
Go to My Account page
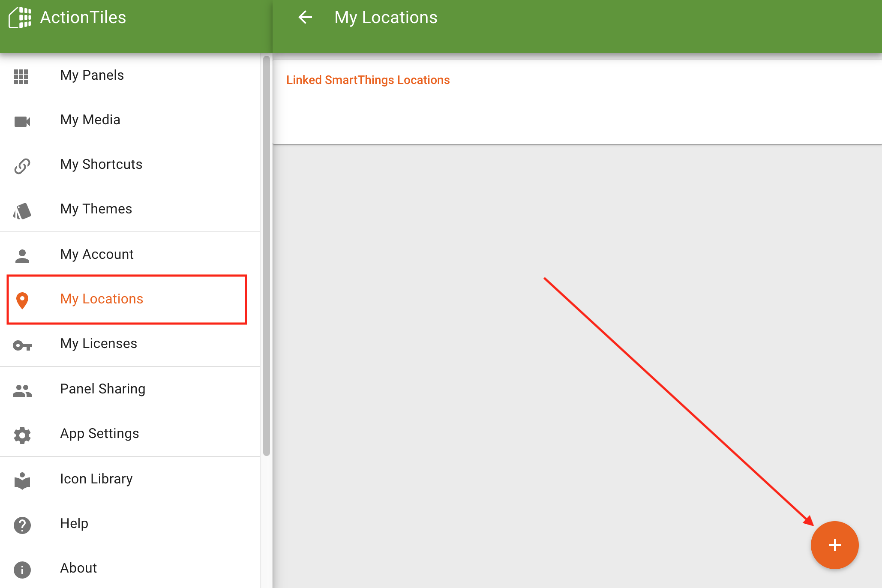pyautogui.click(x=130, y=255)
